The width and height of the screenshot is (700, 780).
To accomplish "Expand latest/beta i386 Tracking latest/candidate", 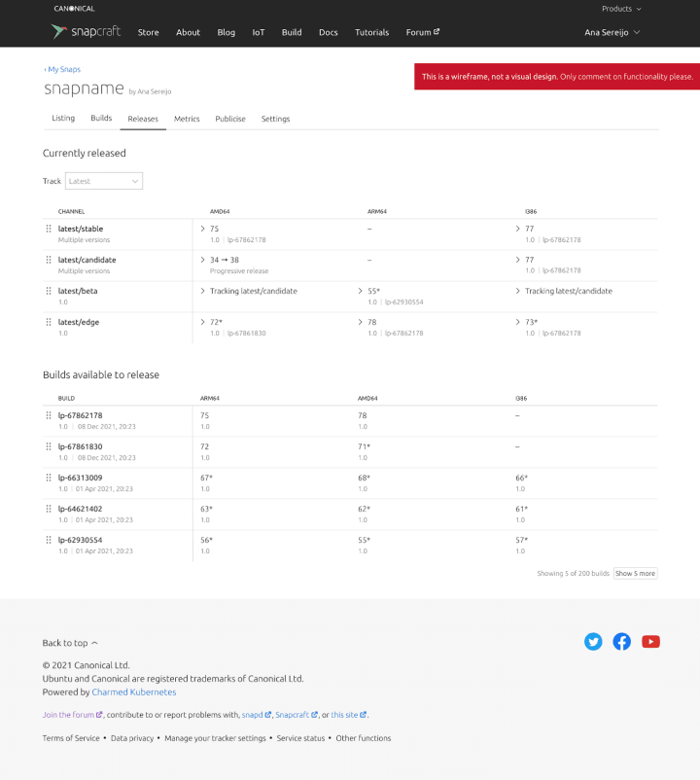I will coord(517,291).
